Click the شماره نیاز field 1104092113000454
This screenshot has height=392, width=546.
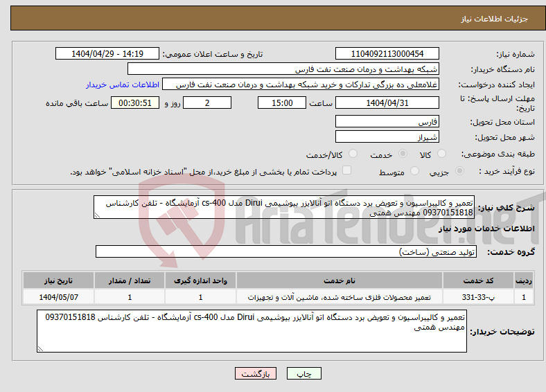(x=387, y=53)
